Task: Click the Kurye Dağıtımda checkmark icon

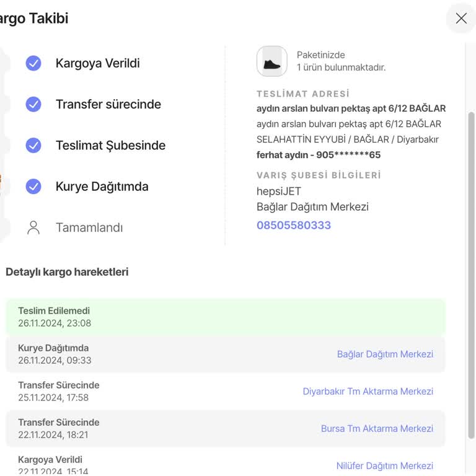Action: (x=33, y=186)
